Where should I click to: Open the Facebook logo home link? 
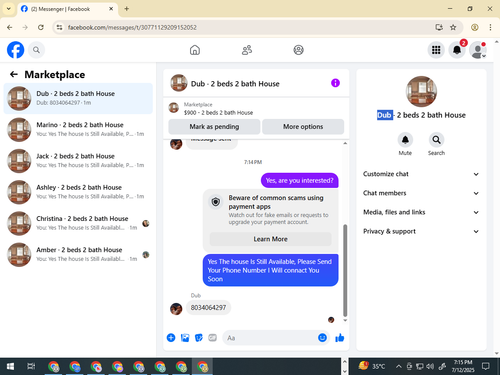point(15,50)
